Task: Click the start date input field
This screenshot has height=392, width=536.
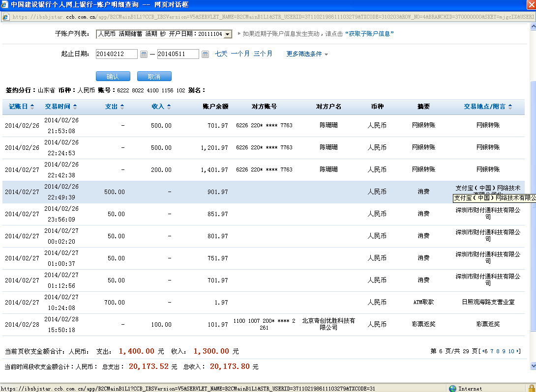Action: coord(117,54)
